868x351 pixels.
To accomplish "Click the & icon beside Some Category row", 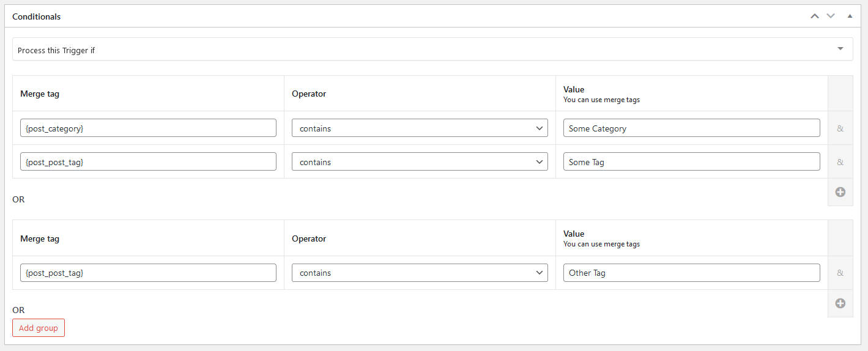I will coord(840,128).
